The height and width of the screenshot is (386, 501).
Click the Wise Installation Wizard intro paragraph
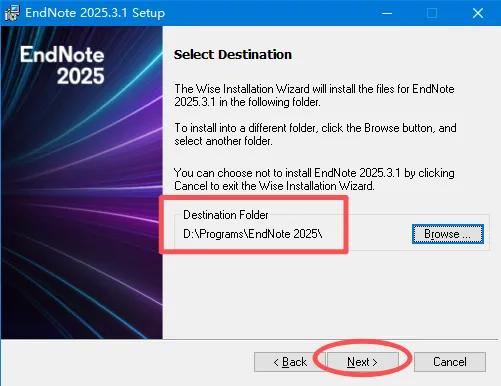pyautogui.click(x=314, y=95)
